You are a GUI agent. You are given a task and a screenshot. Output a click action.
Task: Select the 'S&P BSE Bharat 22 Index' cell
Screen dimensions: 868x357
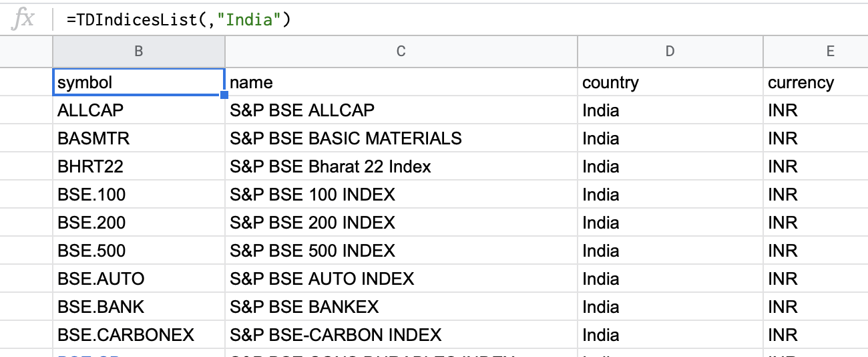coord(401,166)
